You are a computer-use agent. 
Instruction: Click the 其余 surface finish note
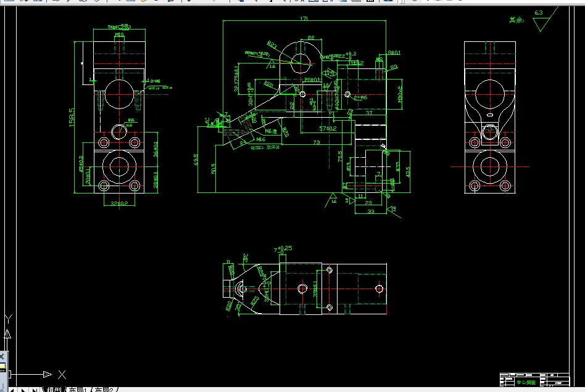[x=517, y=20]
